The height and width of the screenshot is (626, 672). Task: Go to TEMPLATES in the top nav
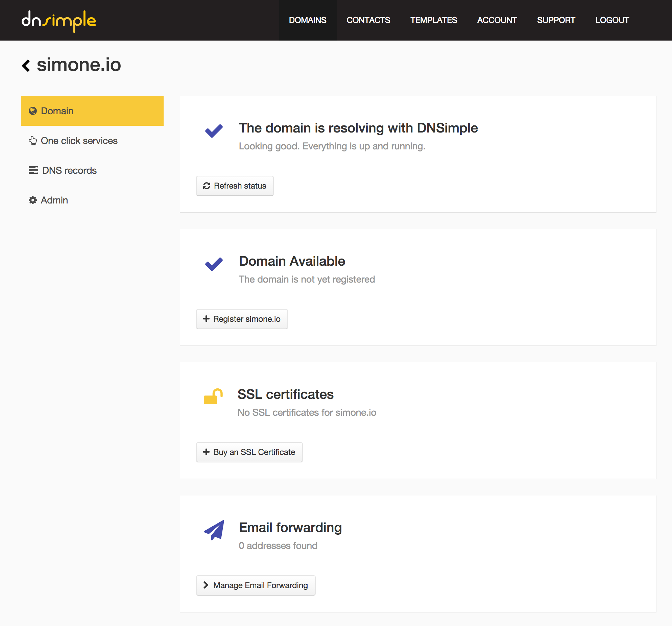click(x=434, y=20)
